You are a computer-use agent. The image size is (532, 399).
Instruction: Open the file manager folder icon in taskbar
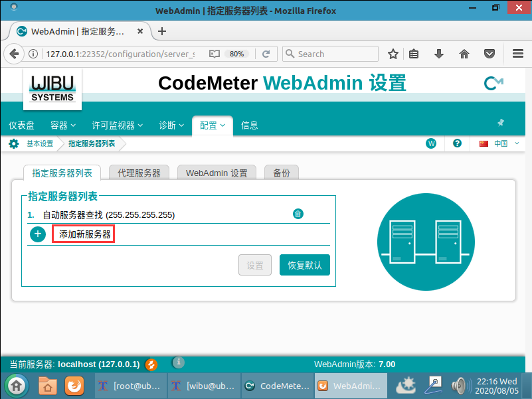(48, 386)
